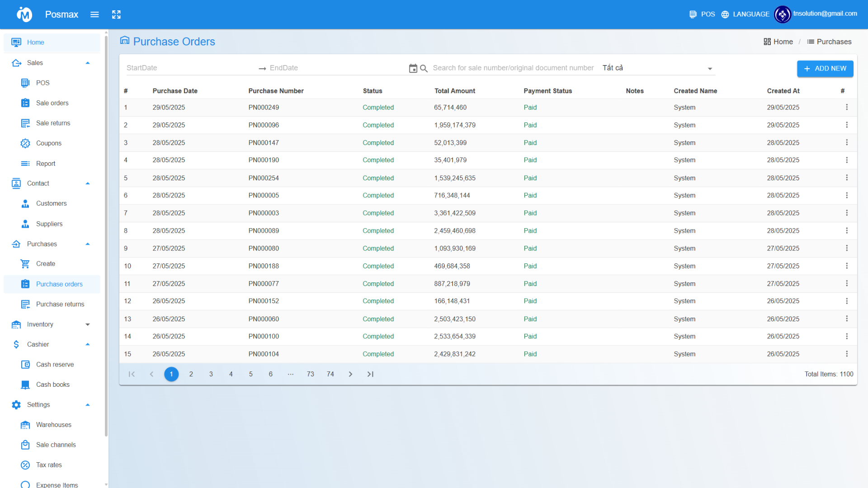Go to page 3 of results
The image size is (868, 488).
[211, 374]
